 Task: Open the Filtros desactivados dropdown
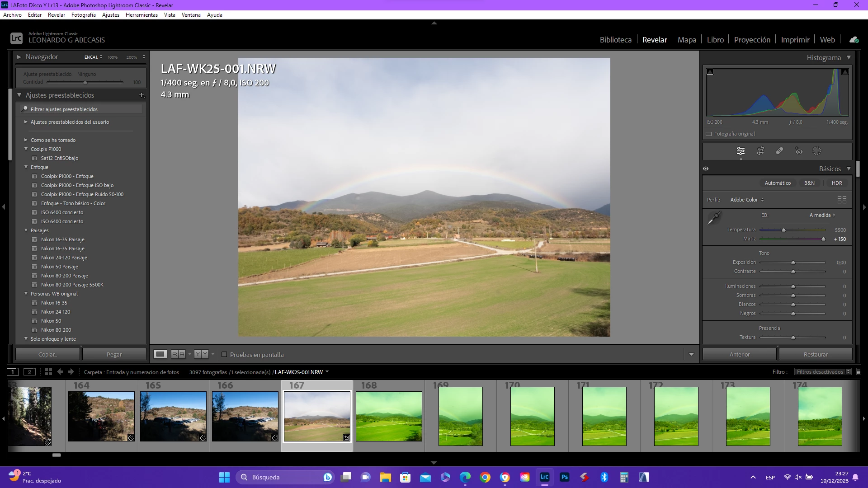coord(823,372)
